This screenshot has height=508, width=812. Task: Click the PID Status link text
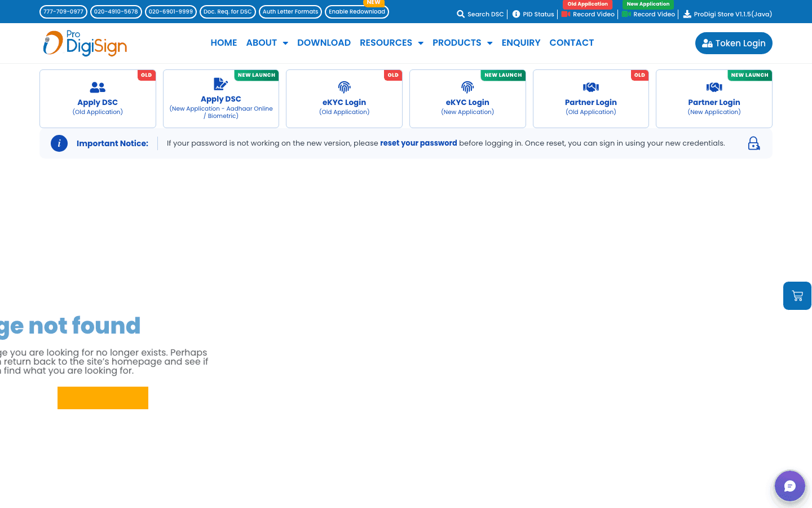point(539,14)
